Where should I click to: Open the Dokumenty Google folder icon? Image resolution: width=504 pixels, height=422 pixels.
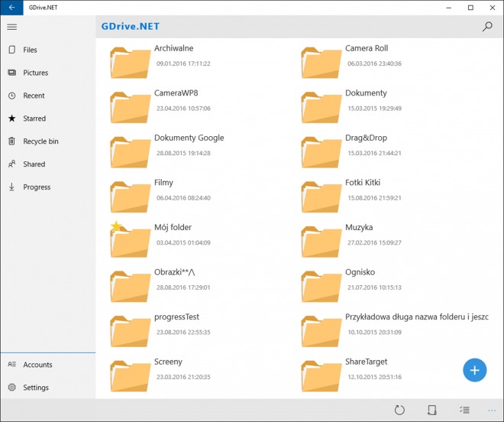click(130, 152)
